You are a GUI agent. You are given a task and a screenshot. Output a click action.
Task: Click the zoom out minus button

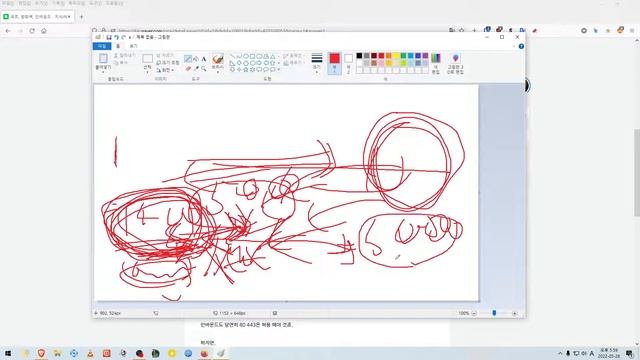point(474,313)
